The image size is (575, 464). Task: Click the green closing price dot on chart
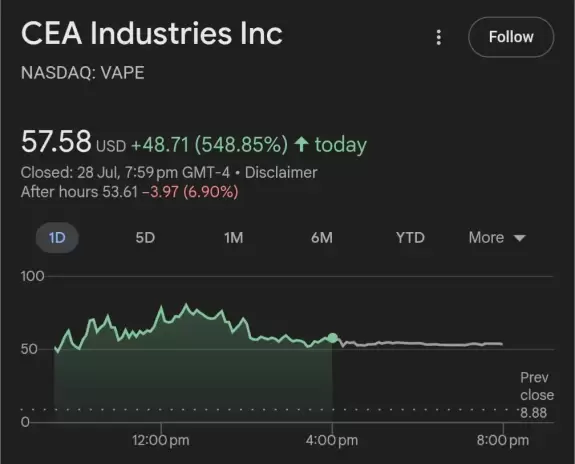333,338
